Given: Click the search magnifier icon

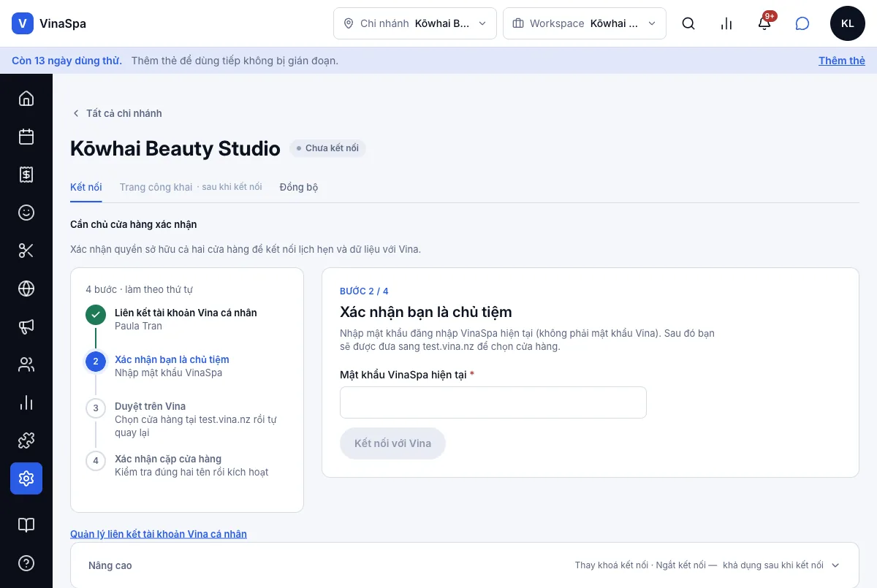Looking at the screenshot, I should 688,23.
